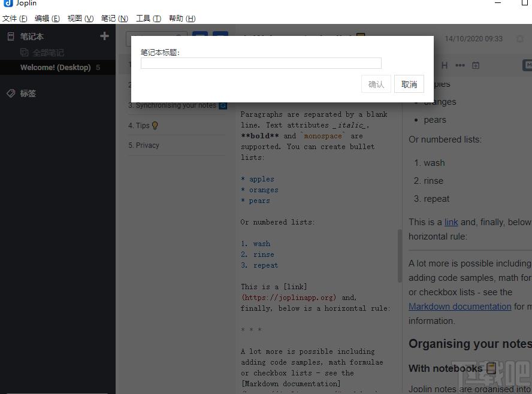The height and width of the screenshot is (394, 532).
Task: Click the plus icon to add a notebook
Action: click(x=104, y=36)
